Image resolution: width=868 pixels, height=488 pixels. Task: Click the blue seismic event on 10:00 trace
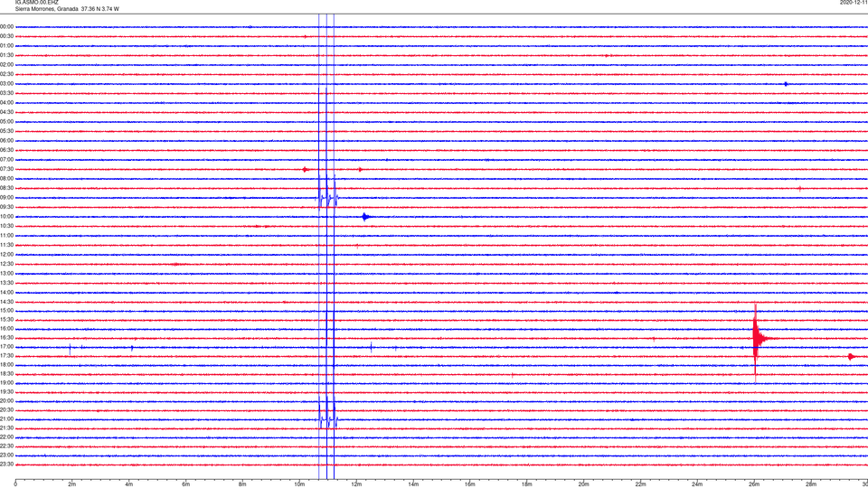[x=364, y=217]
